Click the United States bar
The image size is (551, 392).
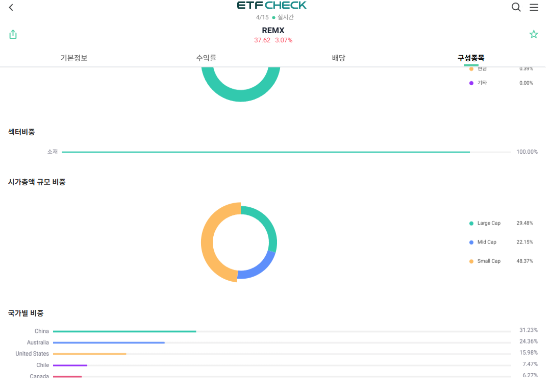[89, 354]
